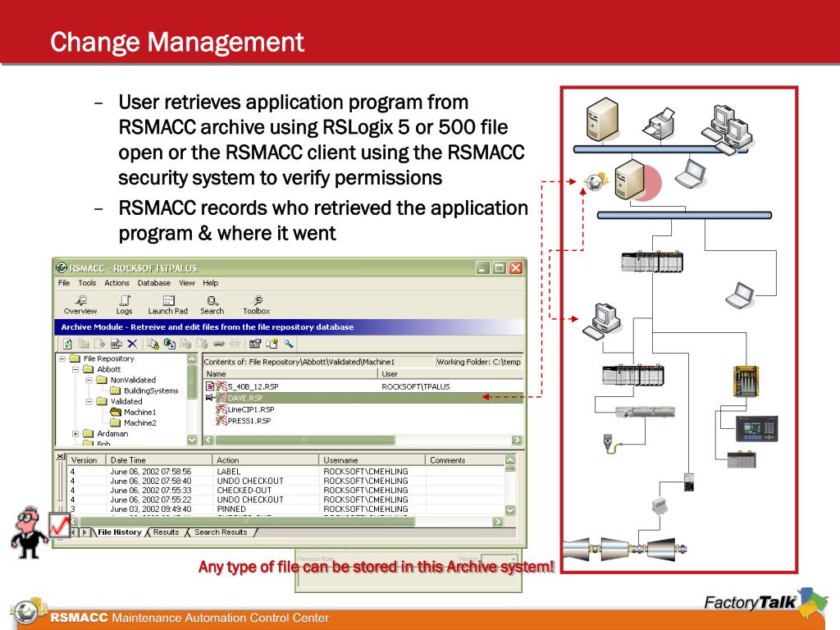Click the Comments column header
This screenshot has height=630, width=840.
pyautogui.click(x=464, y=460)
